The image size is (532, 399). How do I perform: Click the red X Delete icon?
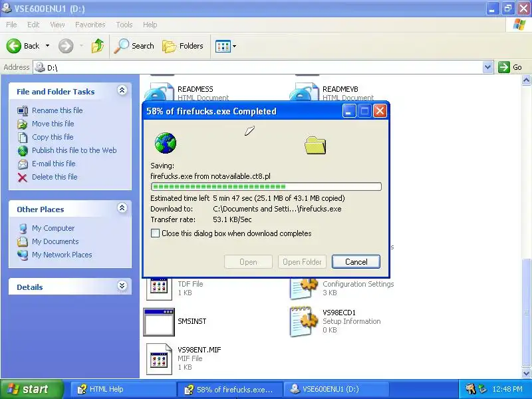tap(23, 178)
